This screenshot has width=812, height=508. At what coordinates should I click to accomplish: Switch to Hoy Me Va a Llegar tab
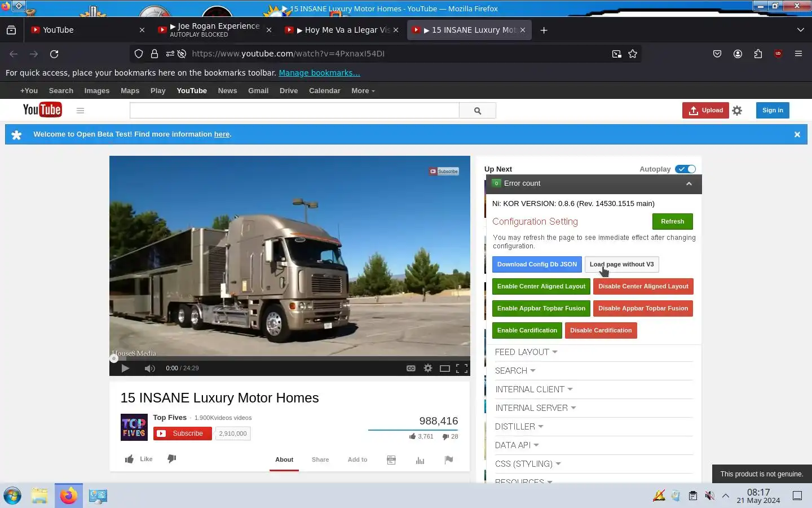(x=342, y=30)
